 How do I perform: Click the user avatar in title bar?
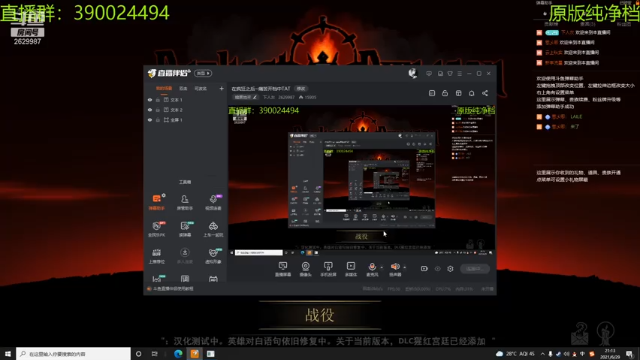[413, 73]
